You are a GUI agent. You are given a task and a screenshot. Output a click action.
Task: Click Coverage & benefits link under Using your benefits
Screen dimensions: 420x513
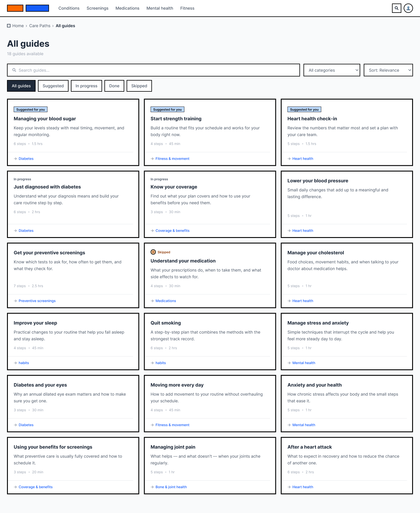(x=36, y=487)
